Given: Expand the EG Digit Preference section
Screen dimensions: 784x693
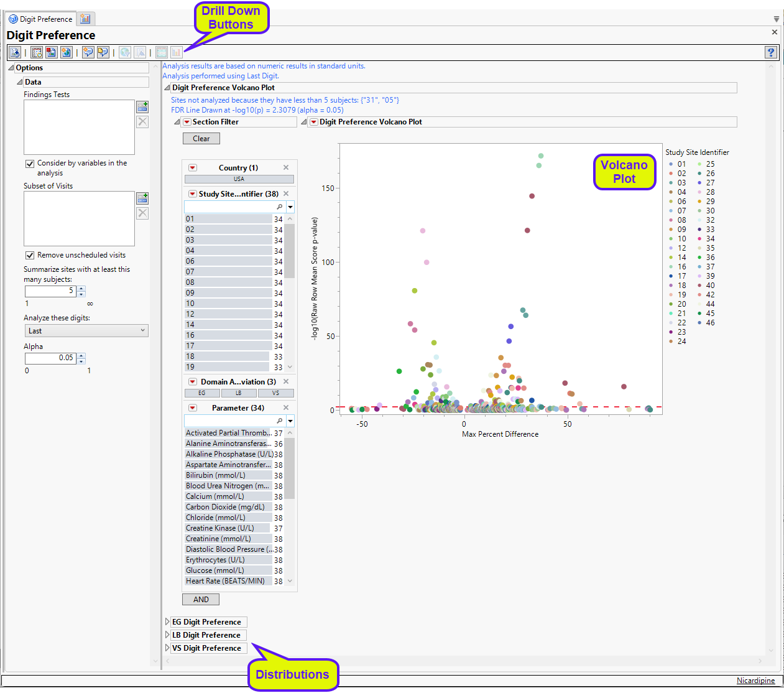Looking at the screenshot, I should (x=167, y=622).
